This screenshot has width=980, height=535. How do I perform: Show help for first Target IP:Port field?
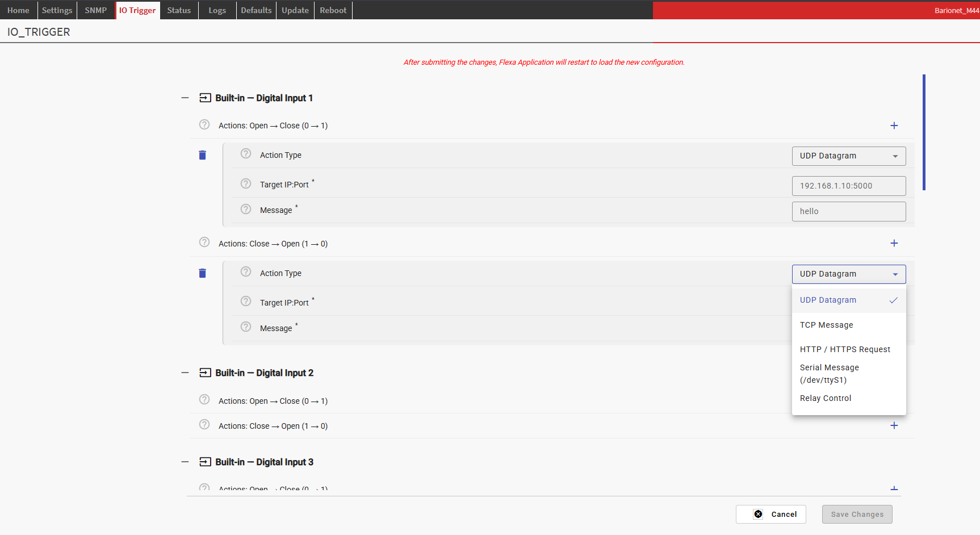click(x=246, y=183)
